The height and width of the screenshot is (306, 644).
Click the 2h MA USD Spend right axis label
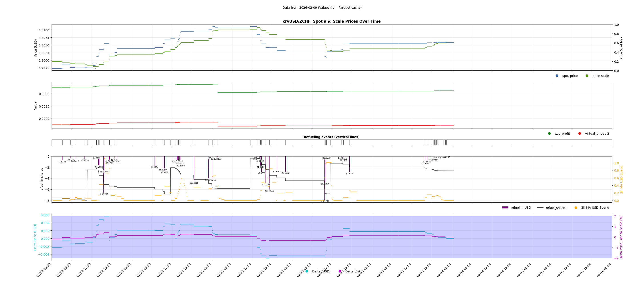pyautogui.click(x=621, y=179)
